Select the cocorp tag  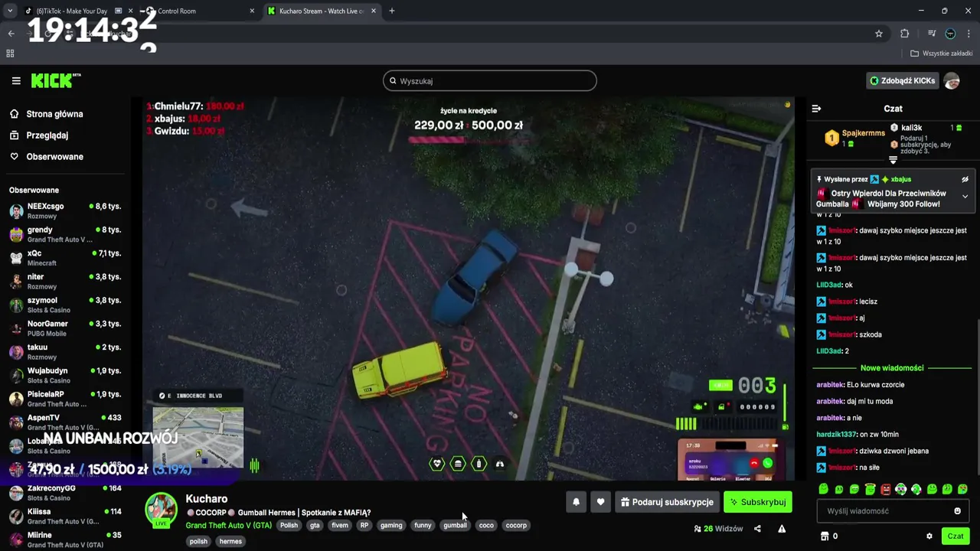(516, 526)
